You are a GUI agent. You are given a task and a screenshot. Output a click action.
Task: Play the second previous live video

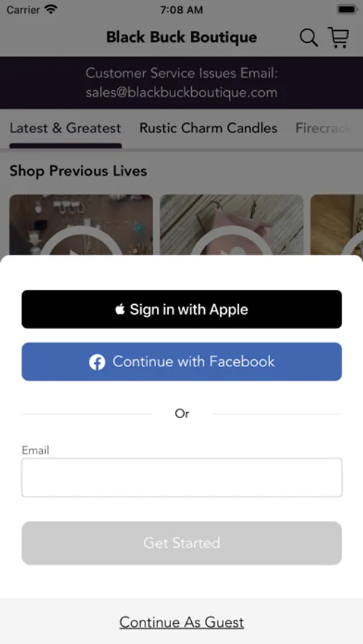(231, 225)
